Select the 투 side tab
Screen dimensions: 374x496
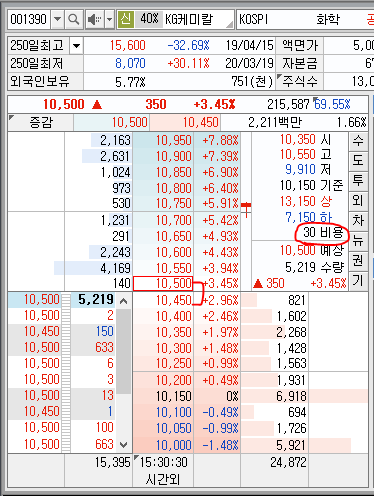358,181
